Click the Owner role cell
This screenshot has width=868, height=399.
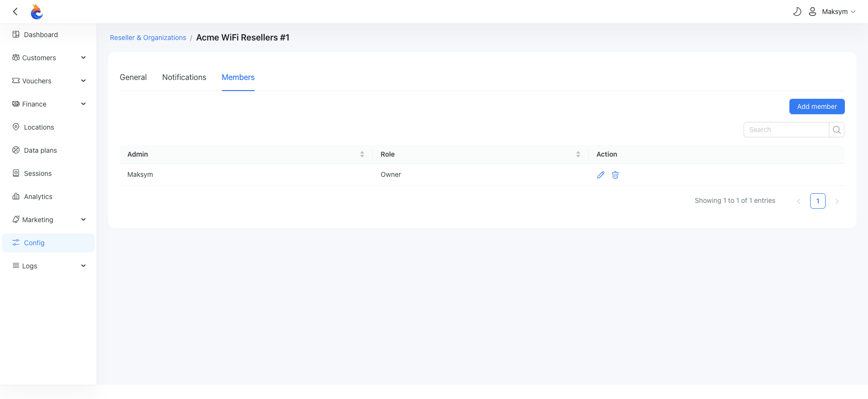tap(481, 174)
